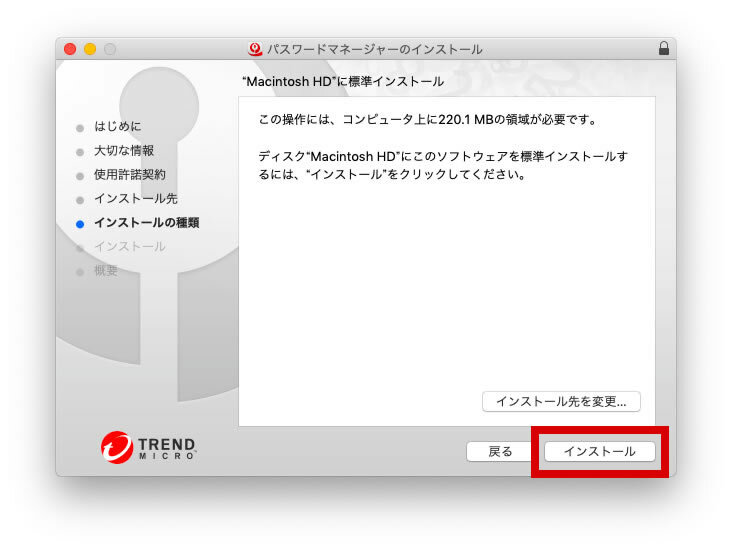Click the "Macintosh HD"に標準インストール heading
The image size is (732, 550).
coord(343,82)
